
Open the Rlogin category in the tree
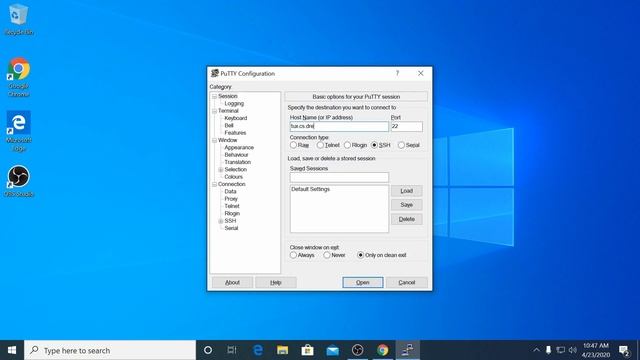232,214
